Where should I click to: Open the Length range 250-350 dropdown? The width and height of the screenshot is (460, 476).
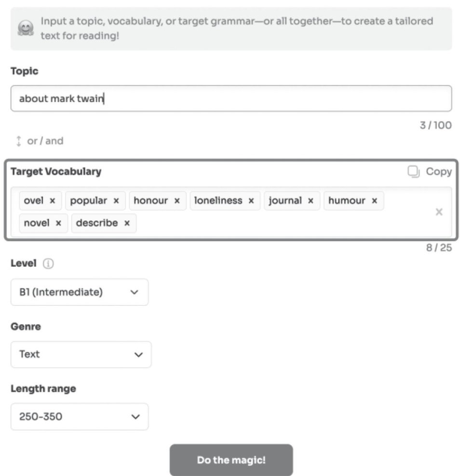click(x=80, y=417)
